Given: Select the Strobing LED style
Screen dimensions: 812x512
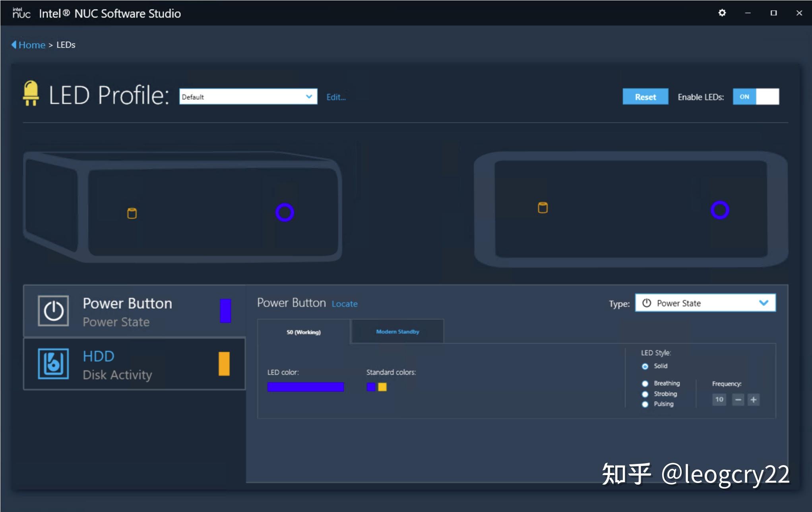Looking at the screenshot, I should [x=645, y=394].
